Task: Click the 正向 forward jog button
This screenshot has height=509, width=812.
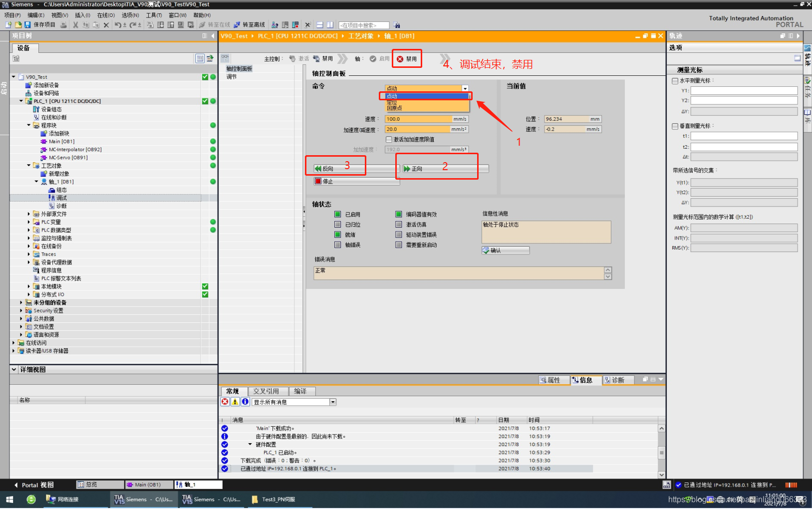Action: click(x=445, y=169)
